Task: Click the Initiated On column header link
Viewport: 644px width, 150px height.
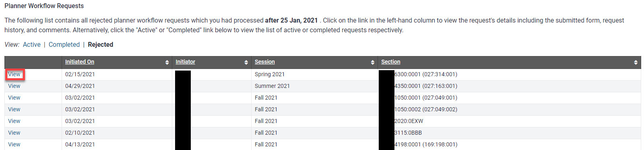Action: 80,62
